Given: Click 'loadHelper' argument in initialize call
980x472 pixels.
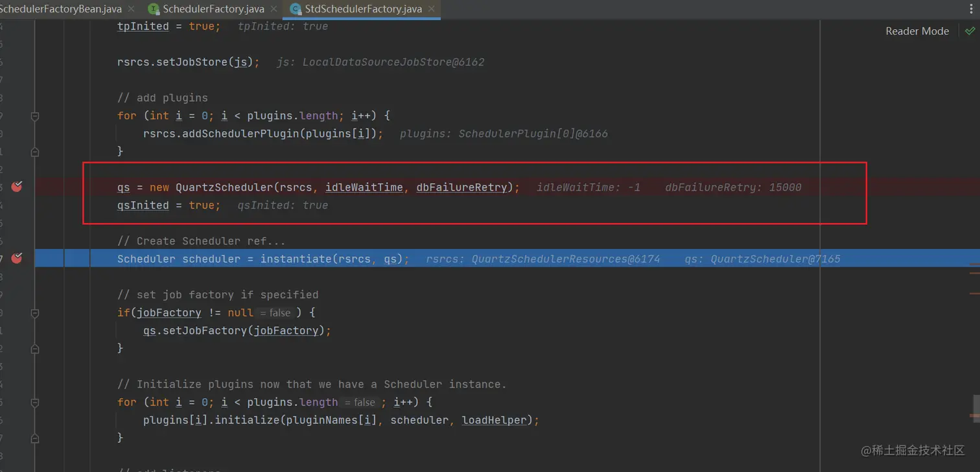Looking at the screenshot, I should pos(494,420).
